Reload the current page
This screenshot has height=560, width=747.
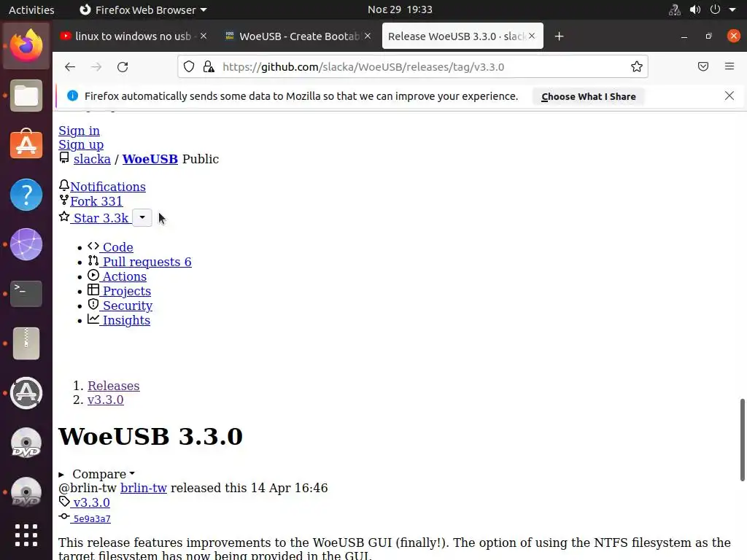(x=123, y=67)
